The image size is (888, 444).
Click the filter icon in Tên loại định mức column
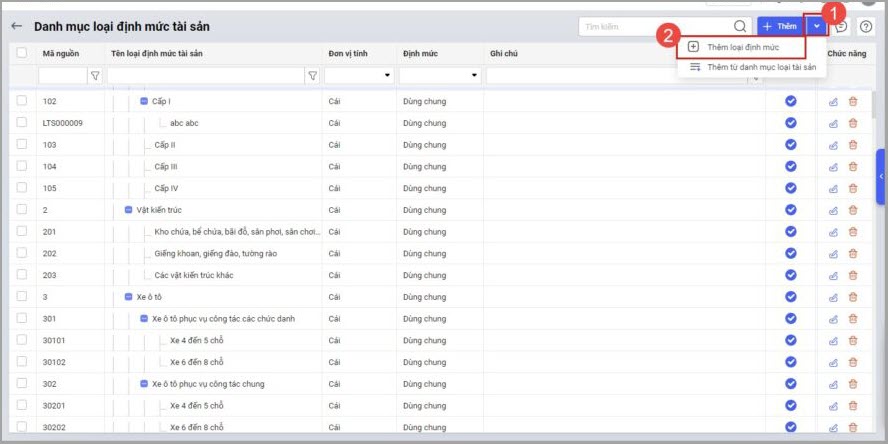pyautogui.click(x=312, y=75)
